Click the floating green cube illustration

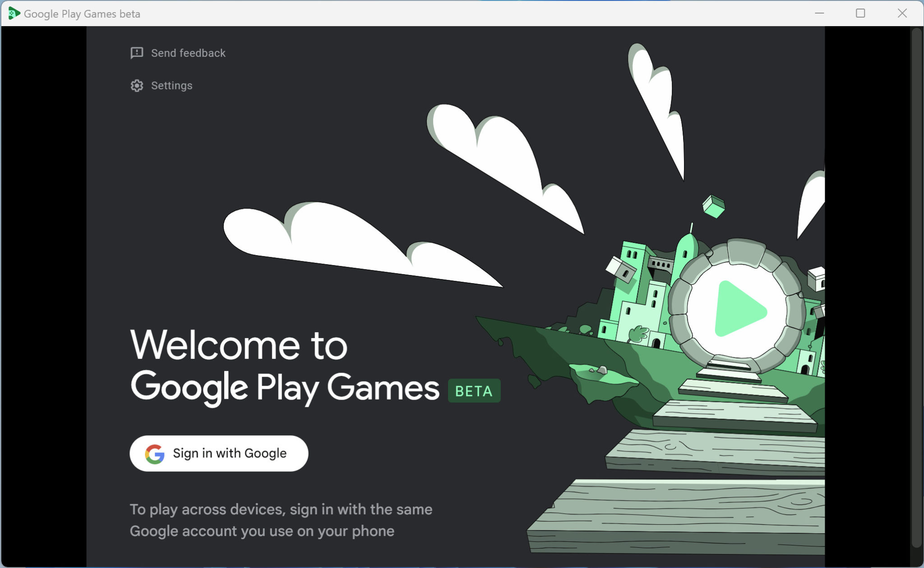tap(713, 206)
